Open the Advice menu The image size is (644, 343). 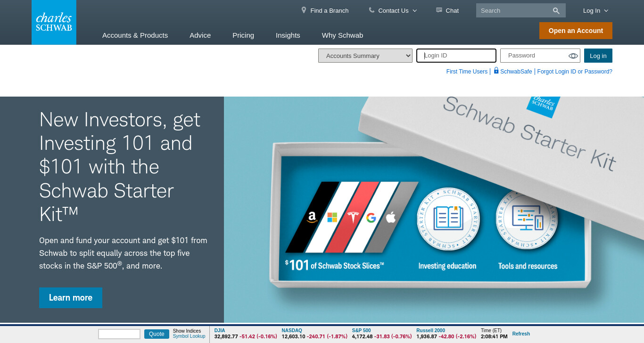coord(200,35)
